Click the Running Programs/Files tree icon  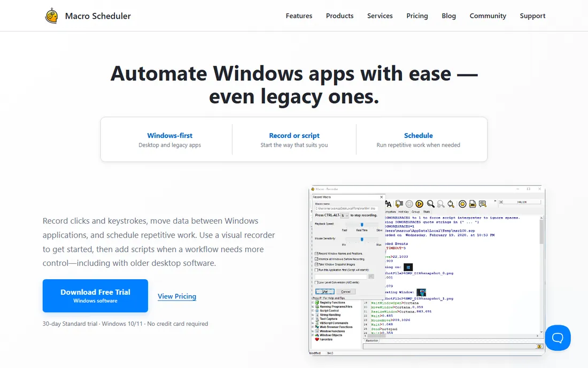click(317, 306)
